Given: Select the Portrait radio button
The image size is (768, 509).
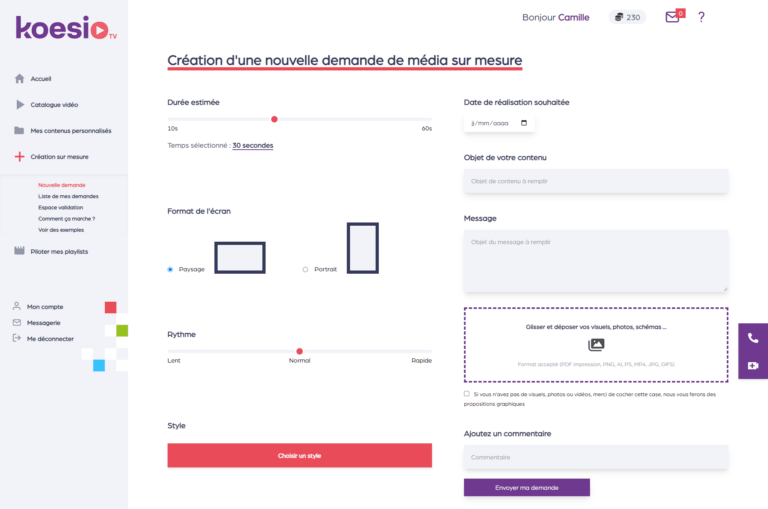Looking at the screenshot, I should 305,269.
